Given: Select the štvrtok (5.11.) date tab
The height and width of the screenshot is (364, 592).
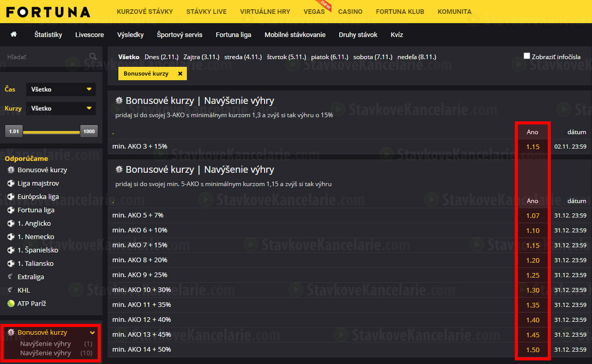Looking at the screenshot, I should (x=287, y=57).
